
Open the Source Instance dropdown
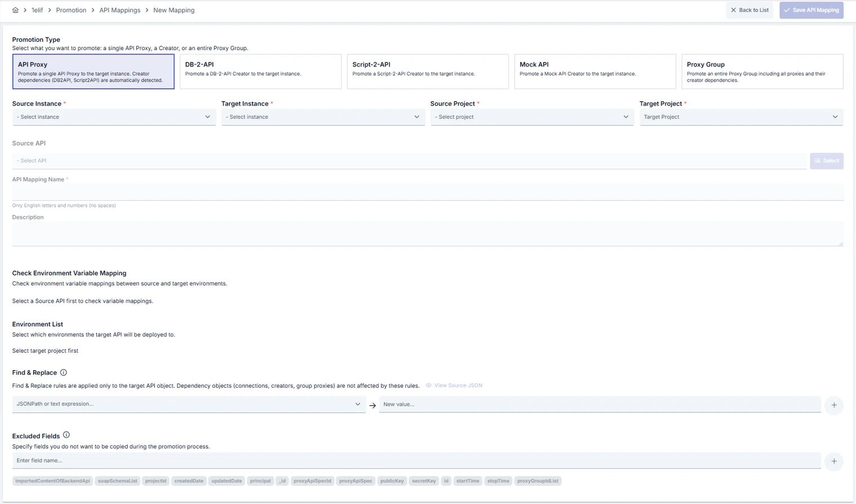(x=114, y=117)
